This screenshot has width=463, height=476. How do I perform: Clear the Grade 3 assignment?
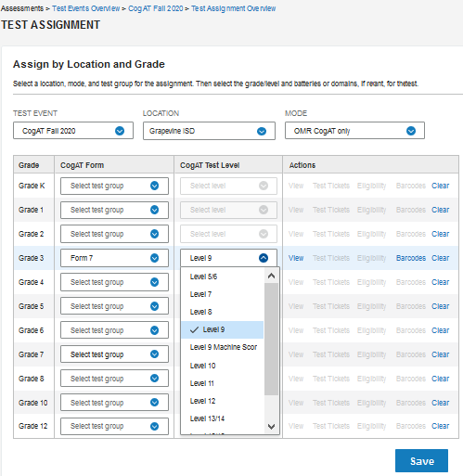point(440,258)
